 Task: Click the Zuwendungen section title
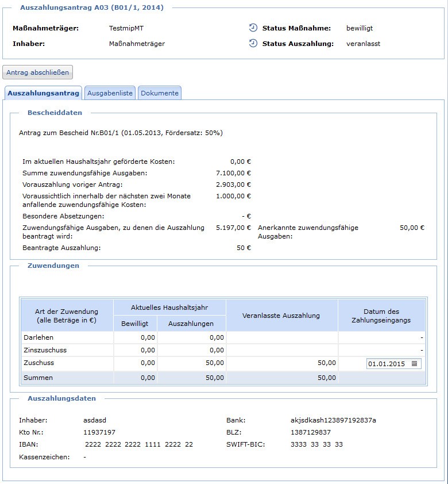53,266
